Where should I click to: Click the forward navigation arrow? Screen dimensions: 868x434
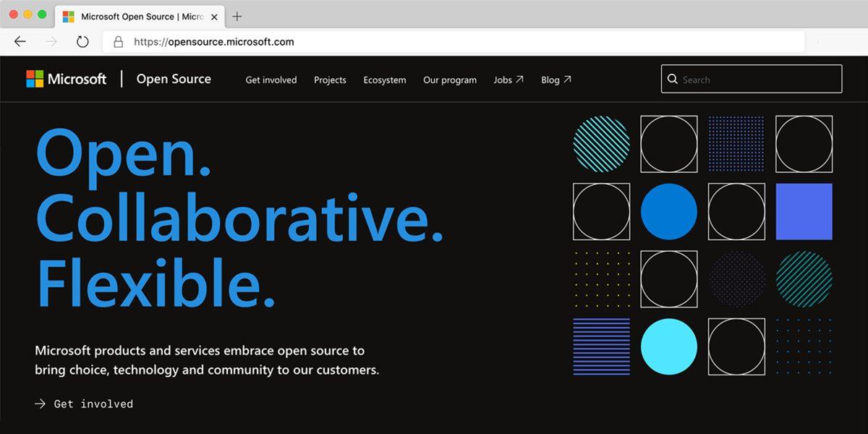click(51, 41)
